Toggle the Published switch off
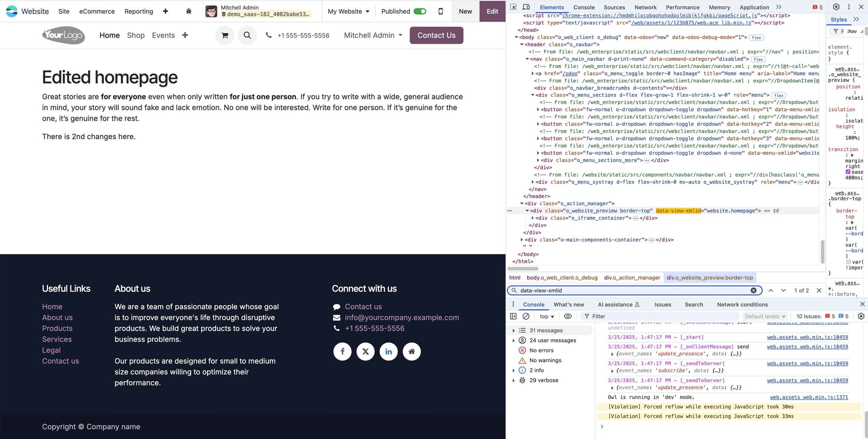The height and width of the screenshot is (439, 868). click(x=420, y=11)
